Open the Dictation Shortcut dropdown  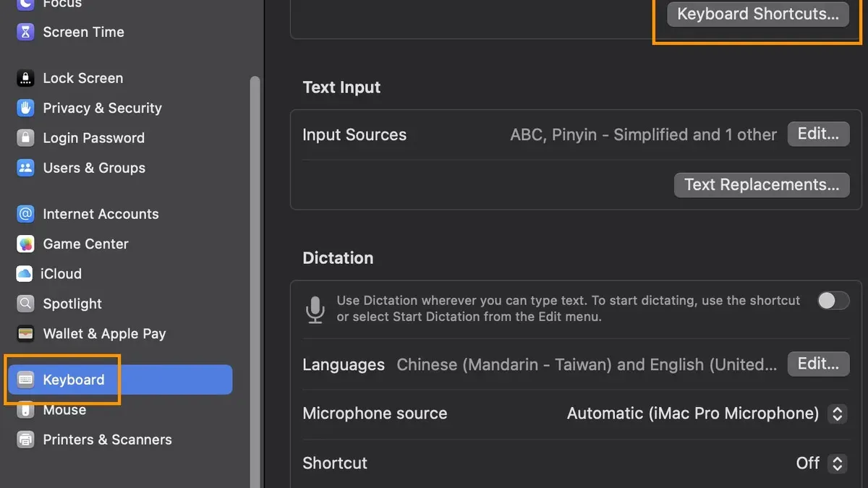838,463
